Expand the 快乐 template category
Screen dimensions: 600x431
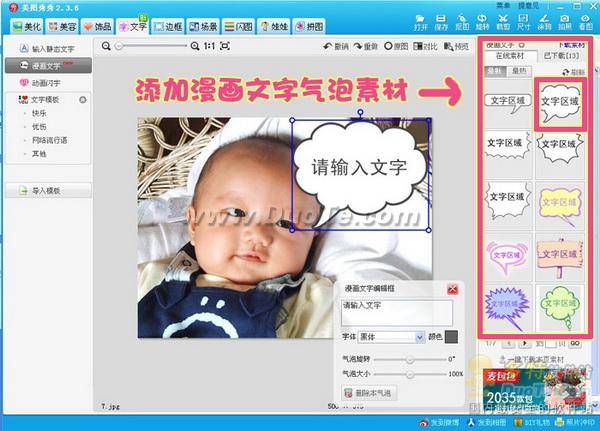38,114
